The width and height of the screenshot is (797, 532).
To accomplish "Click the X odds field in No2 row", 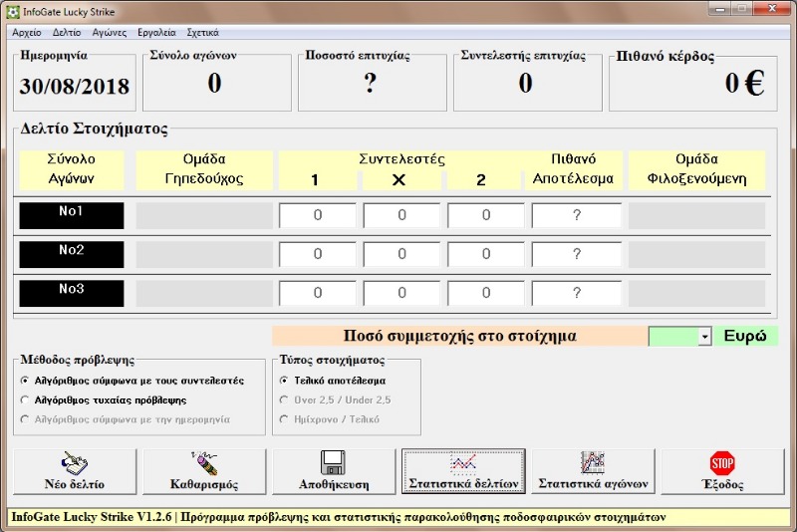I will point(401,254).
